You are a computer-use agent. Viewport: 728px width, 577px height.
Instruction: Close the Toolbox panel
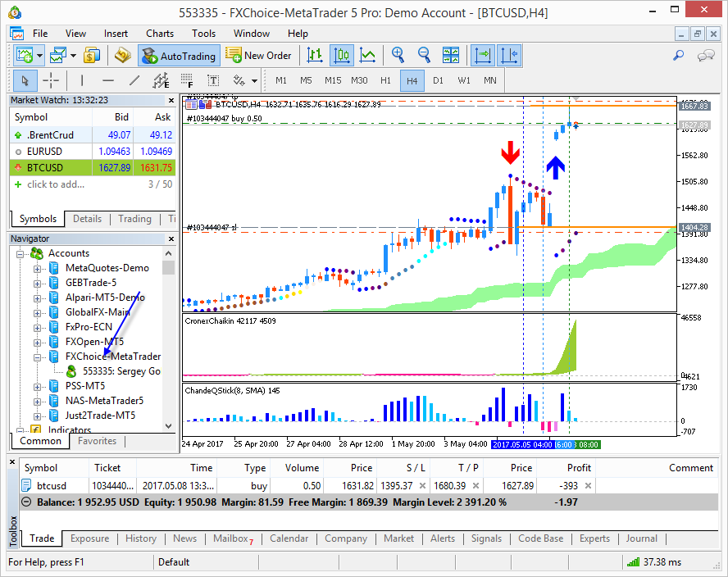pyautogui.click(x=12, y=462)
